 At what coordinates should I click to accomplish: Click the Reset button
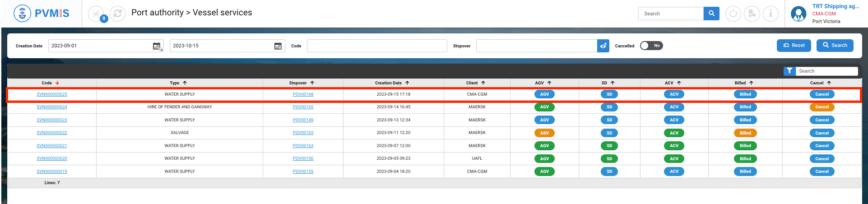(x=794, y=46)
